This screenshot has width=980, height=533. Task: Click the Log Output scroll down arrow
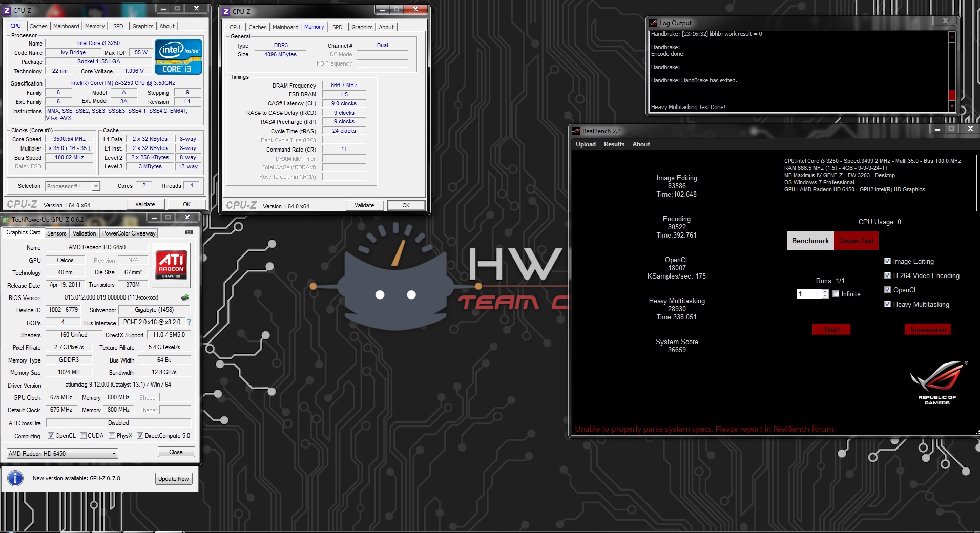(x=952, y=106)
